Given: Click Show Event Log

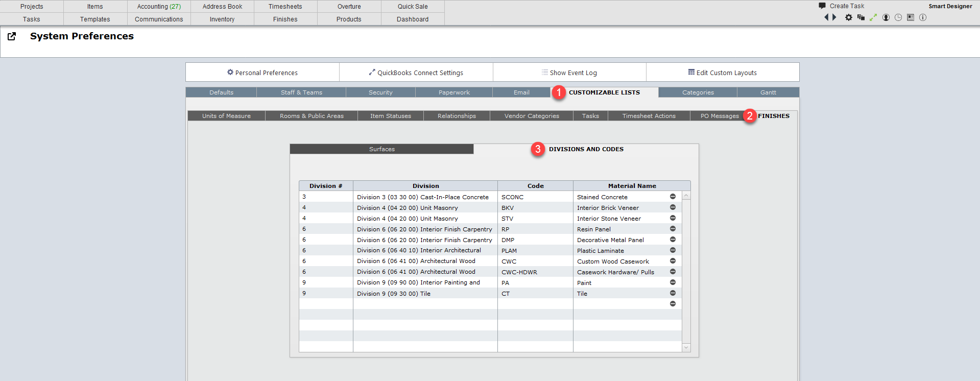Looking at the screenshot, I should coord(569,73).
